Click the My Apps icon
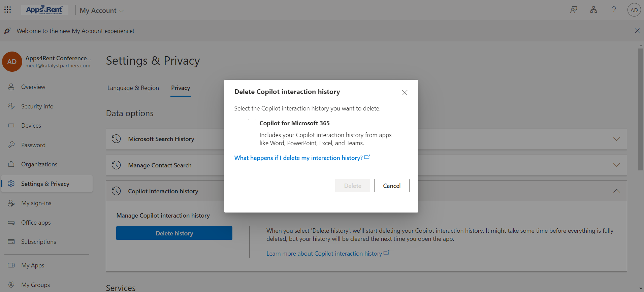 click(x=11, y=265)
